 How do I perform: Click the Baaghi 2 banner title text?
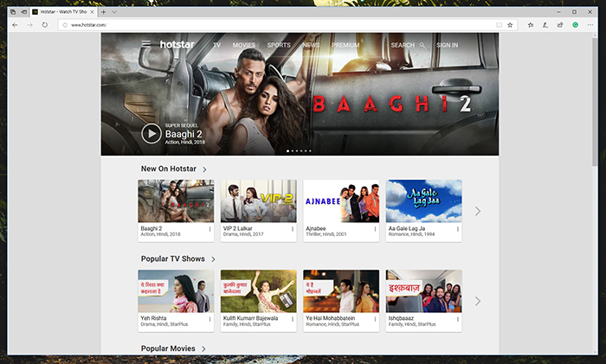[x=184, y=134]
